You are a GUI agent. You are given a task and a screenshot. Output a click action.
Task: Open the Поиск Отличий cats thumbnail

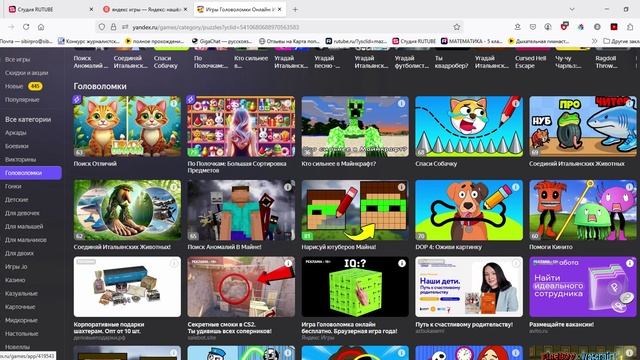[127, 127]
